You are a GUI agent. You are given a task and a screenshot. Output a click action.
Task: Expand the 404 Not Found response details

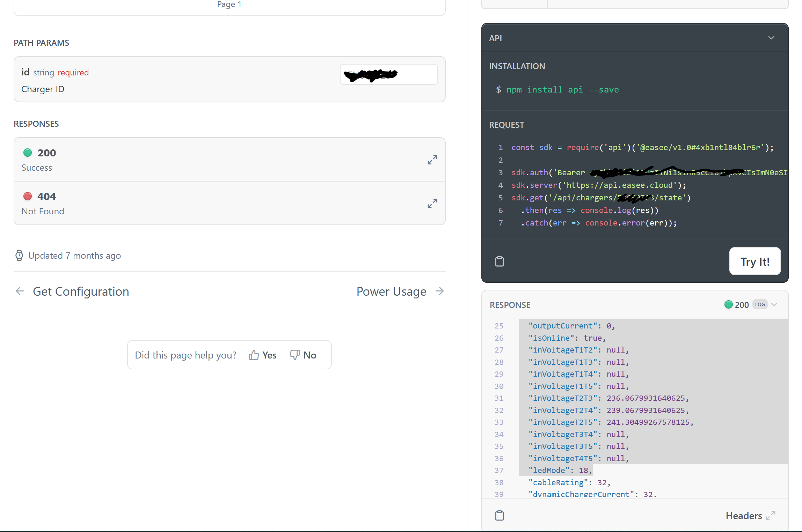pyautogui.click(x=432, y=203)
